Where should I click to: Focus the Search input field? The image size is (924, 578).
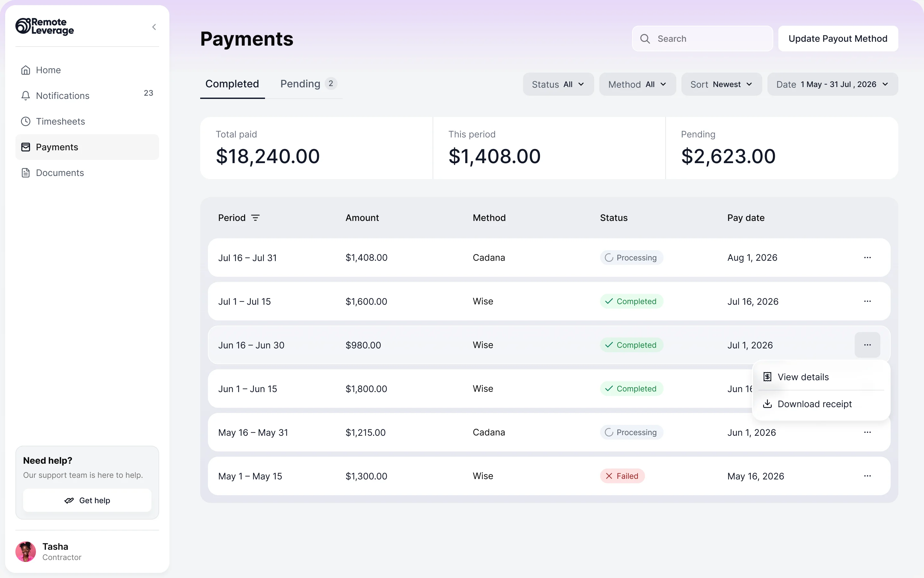tap(702, 39)
